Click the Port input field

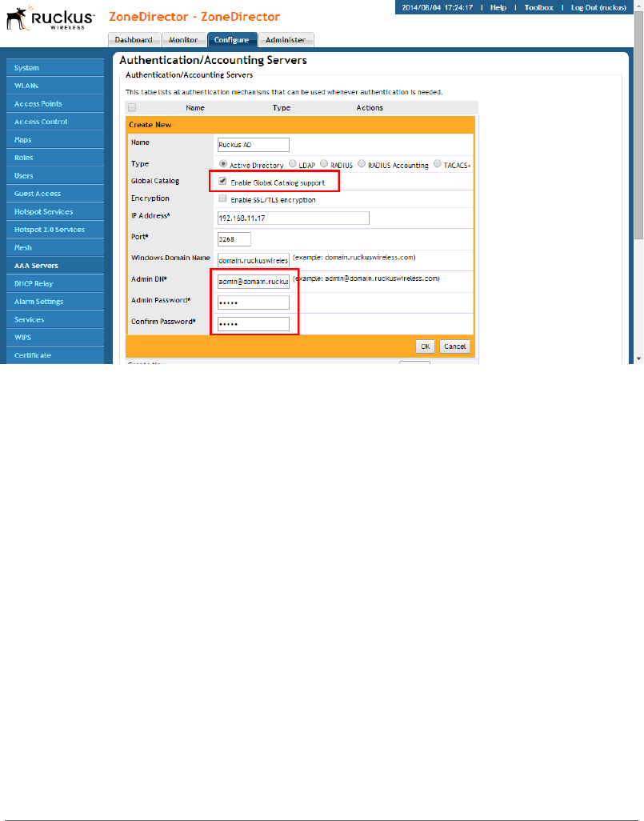[x=234, y=238]
